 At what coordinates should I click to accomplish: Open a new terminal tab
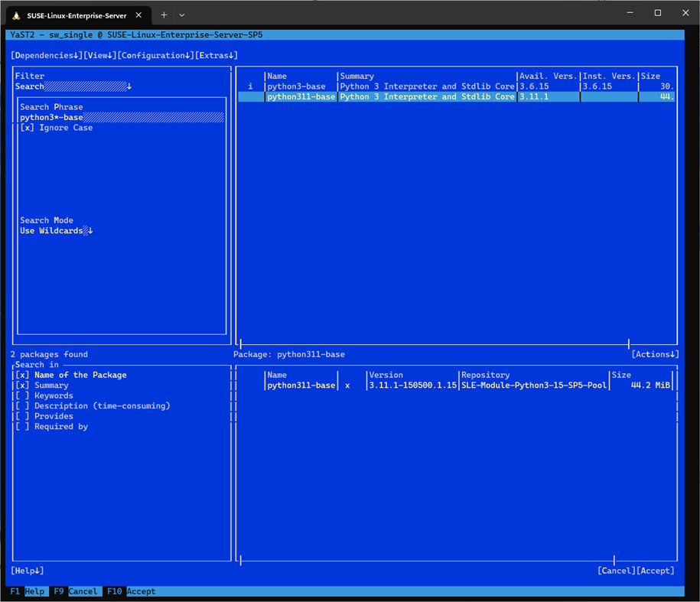164,15
